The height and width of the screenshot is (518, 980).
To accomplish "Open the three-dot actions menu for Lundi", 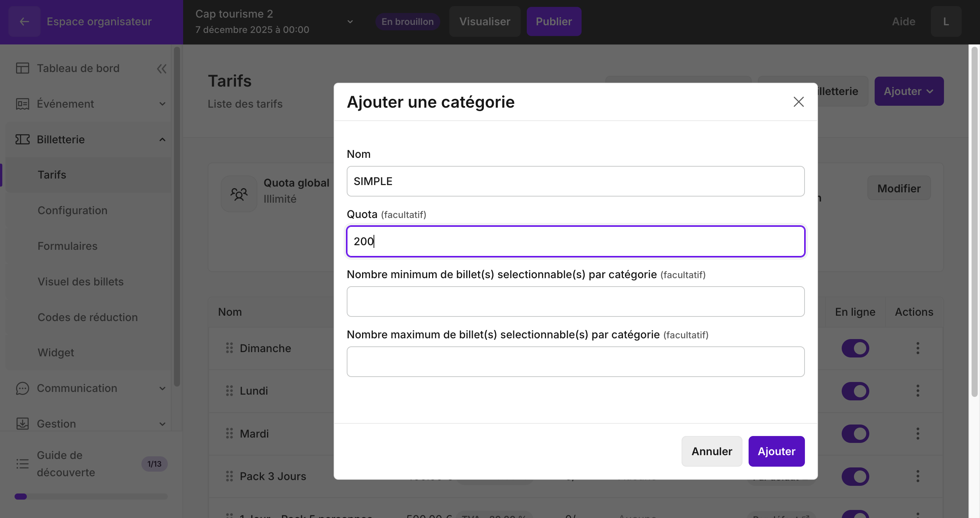I will point(918,391).
